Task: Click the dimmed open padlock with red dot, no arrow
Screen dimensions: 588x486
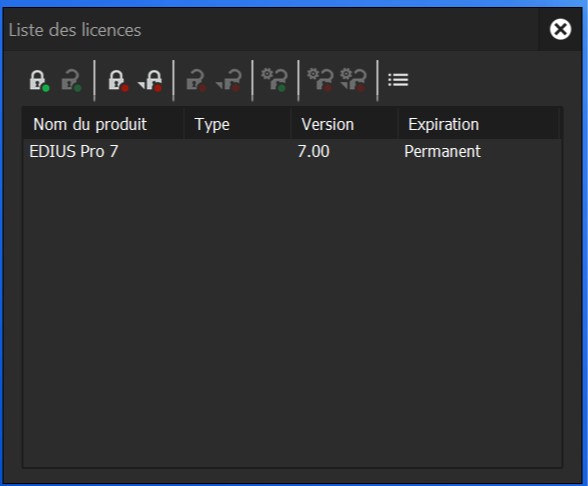Action: 196,80
